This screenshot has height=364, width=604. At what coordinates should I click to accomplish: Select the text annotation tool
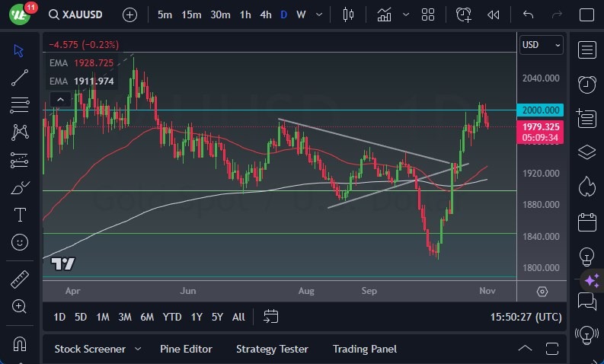tap(20, 215)
